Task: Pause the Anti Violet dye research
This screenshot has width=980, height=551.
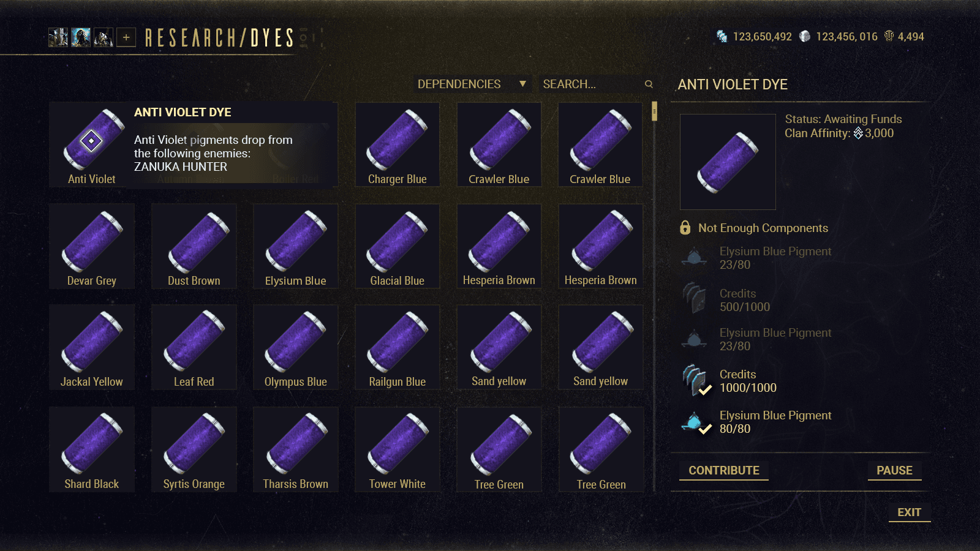Action: coord(894,470)
